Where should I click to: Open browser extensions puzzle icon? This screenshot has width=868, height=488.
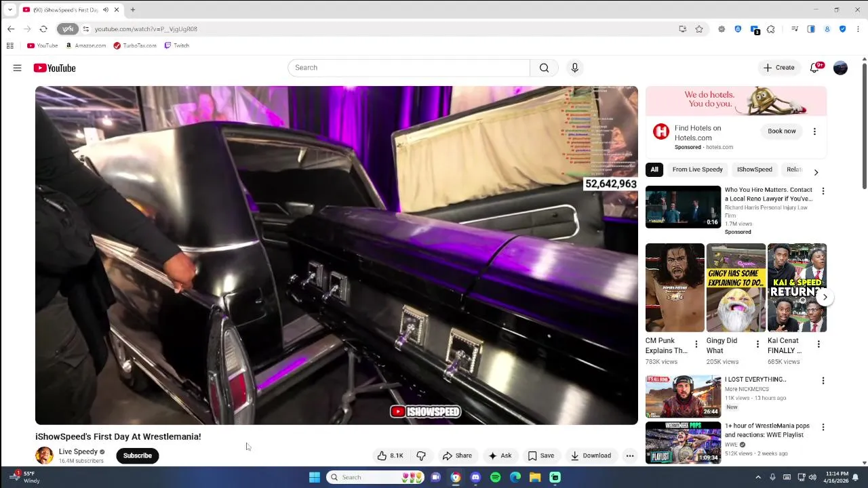(x=771, y=29)
